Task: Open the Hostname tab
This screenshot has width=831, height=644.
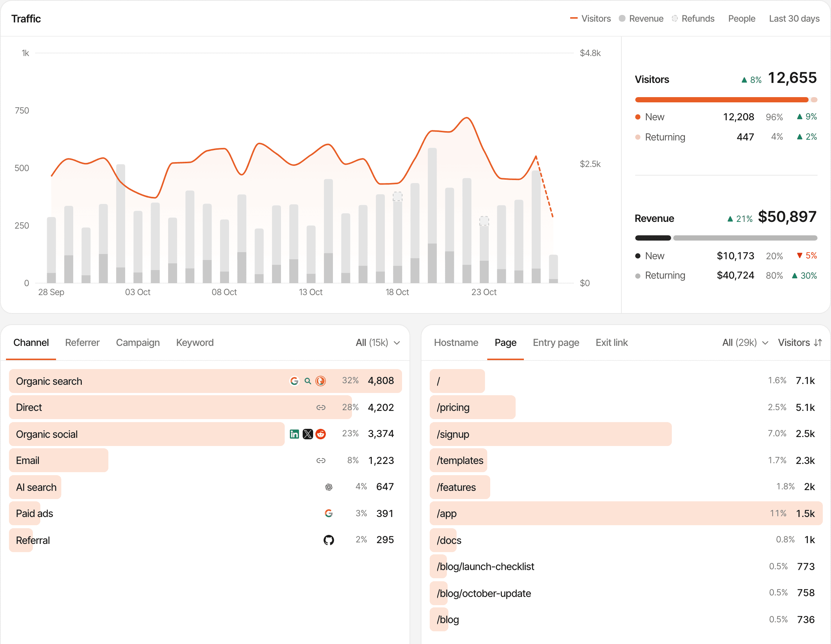Action: point(456,343)
